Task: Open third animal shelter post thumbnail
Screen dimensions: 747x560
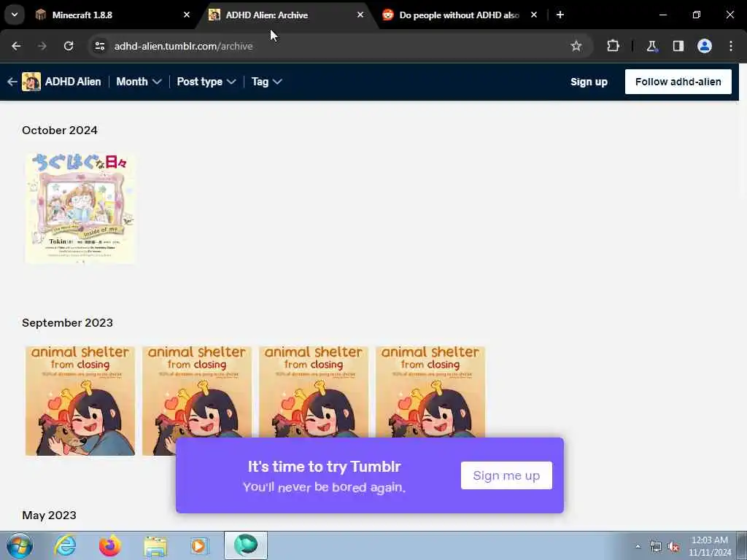Action: (314, 392)
